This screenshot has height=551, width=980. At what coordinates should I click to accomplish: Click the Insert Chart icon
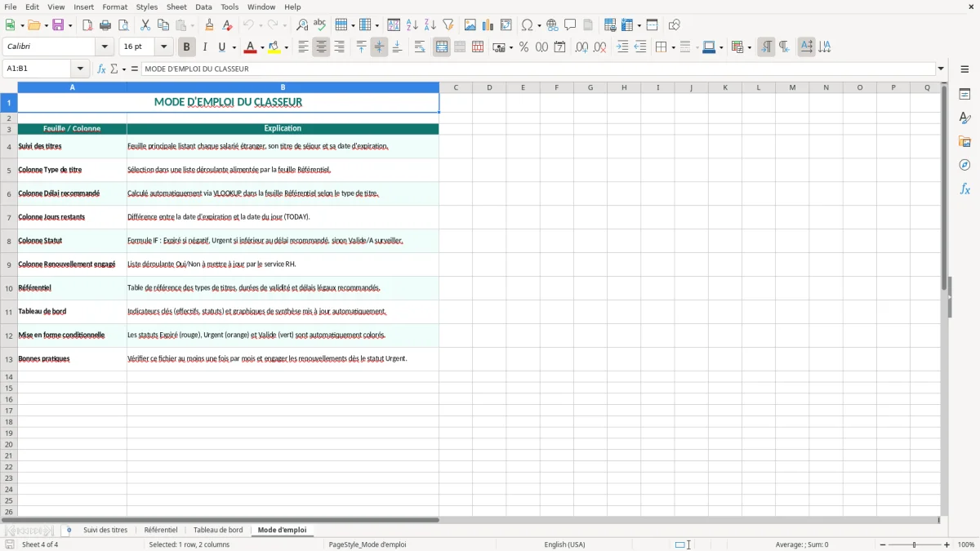[x=488, y=25]
